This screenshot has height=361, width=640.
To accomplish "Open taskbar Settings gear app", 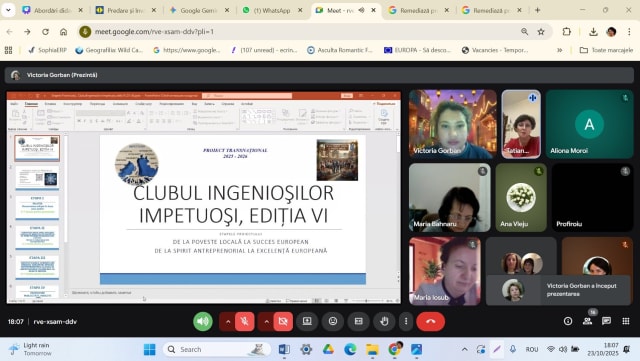I will click(306, 350).
